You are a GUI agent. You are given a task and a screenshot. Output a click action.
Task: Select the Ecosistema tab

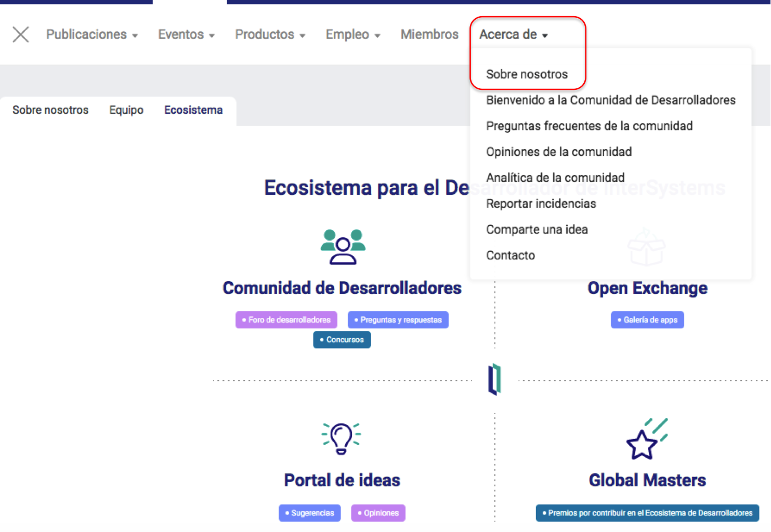193,110
